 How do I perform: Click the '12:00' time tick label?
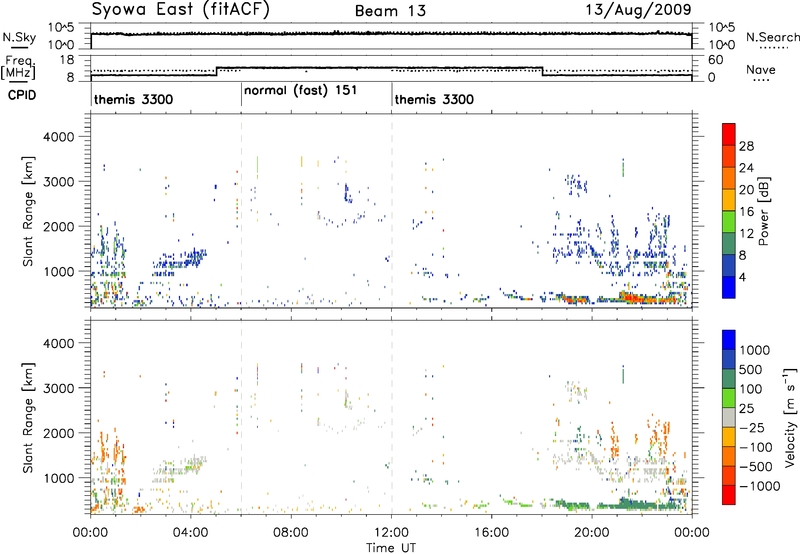tap(391, 533)
